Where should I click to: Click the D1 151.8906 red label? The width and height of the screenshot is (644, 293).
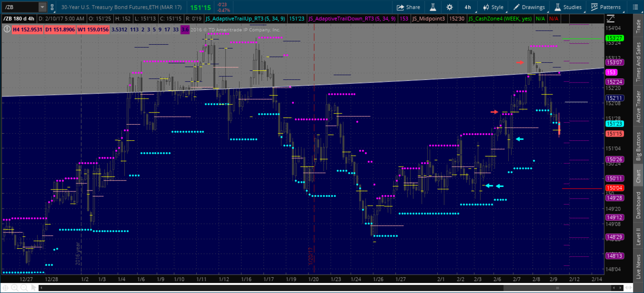pos(60,30)
